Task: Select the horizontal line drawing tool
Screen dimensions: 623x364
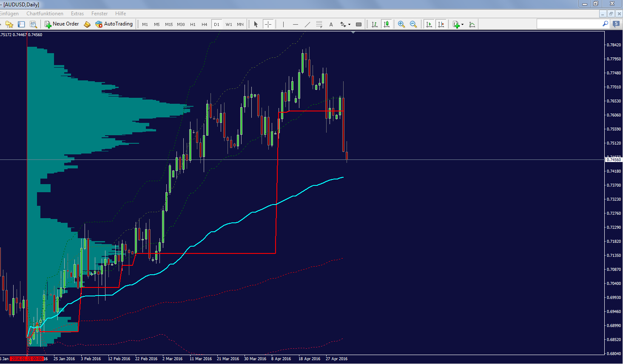Action: [295, 24]
